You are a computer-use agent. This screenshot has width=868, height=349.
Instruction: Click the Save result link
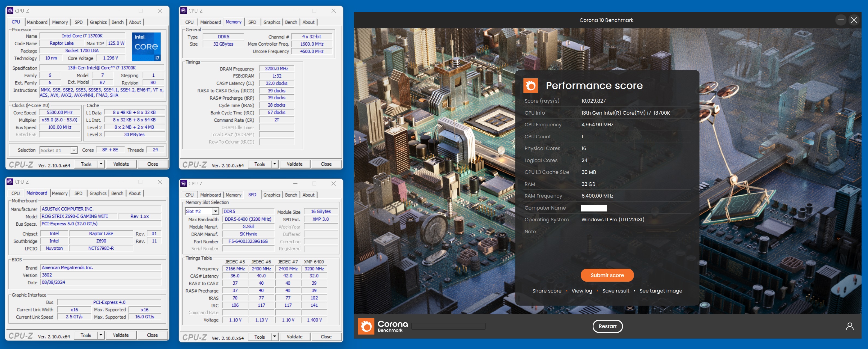(x=616, y=291)
